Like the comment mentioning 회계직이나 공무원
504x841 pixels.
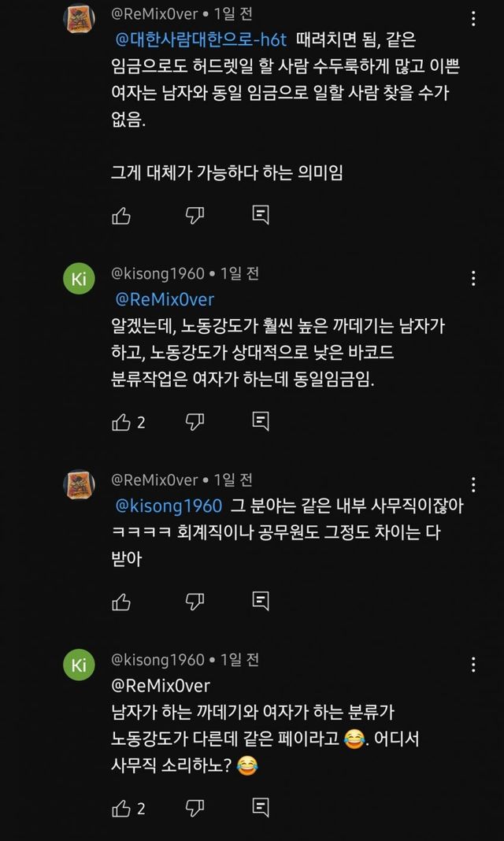(x=121, y=602)
